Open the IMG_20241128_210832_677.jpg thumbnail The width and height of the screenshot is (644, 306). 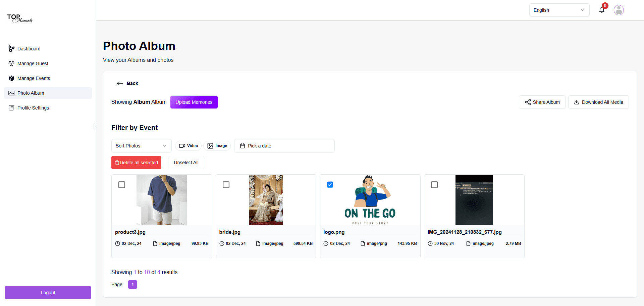(474, 200)
